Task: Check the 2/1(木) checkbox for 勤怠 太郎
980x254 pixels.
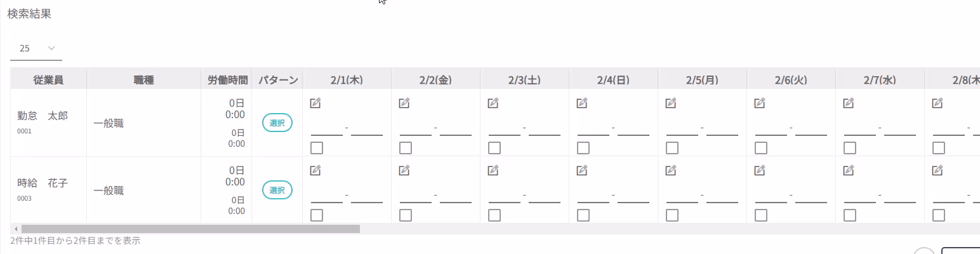Action: [x=317, y=148]
